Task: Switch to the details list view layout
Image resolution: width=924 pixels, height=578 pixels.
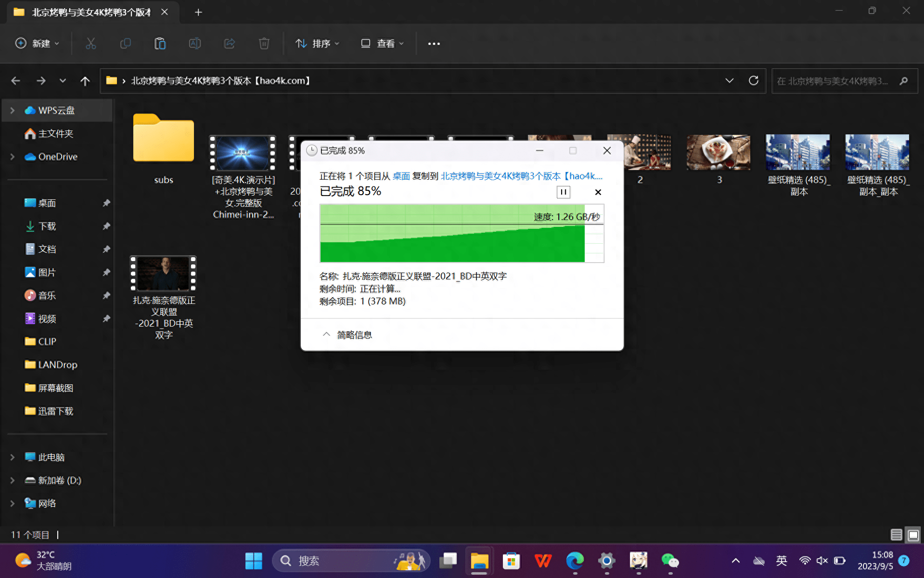Action: 896,535
